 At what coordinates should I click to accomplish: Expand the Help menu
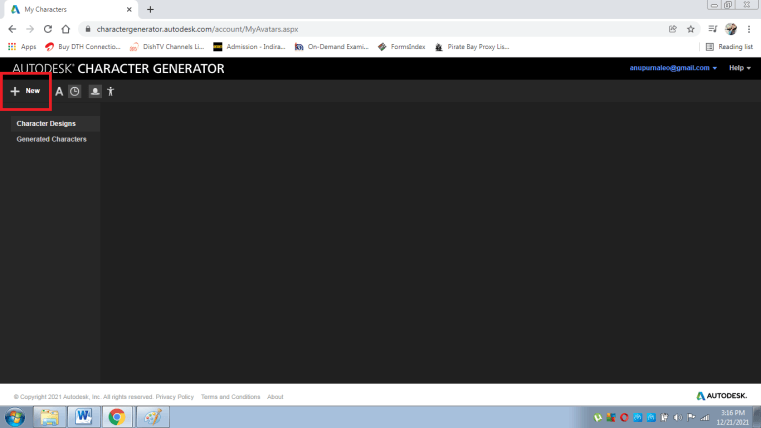740,68
